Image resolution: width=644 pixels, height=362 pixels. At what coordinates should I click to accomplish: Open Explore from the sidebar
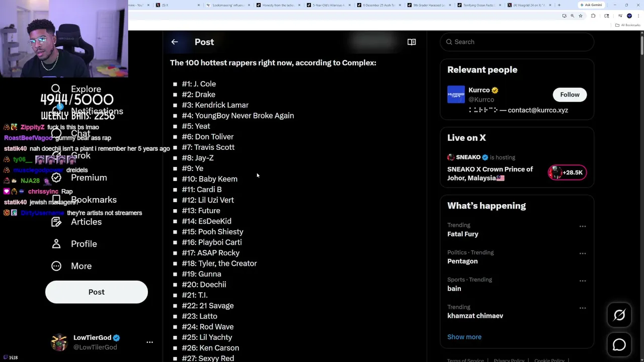click(x=86, y=89)
